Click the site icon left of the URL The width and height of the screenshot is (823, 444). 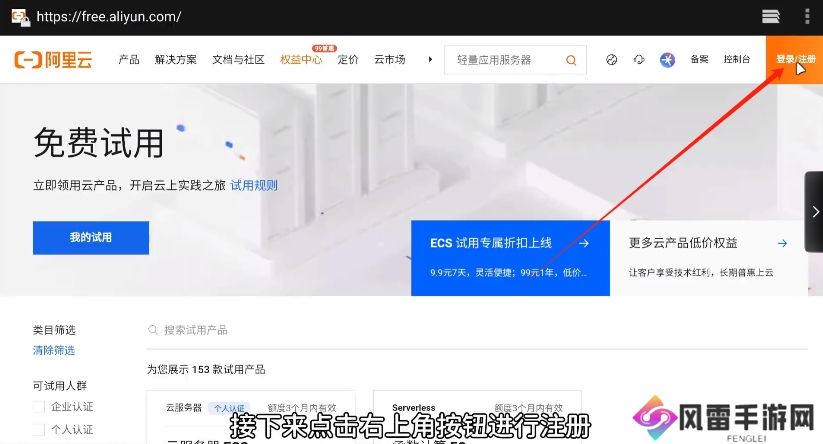click(x=17, y=16)
